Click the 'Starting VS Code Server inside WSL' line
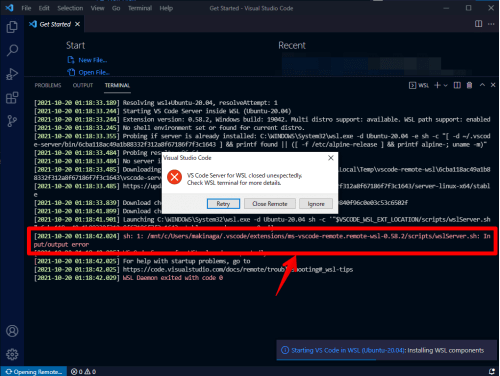 pyautogui.click(x=207, y=111)
